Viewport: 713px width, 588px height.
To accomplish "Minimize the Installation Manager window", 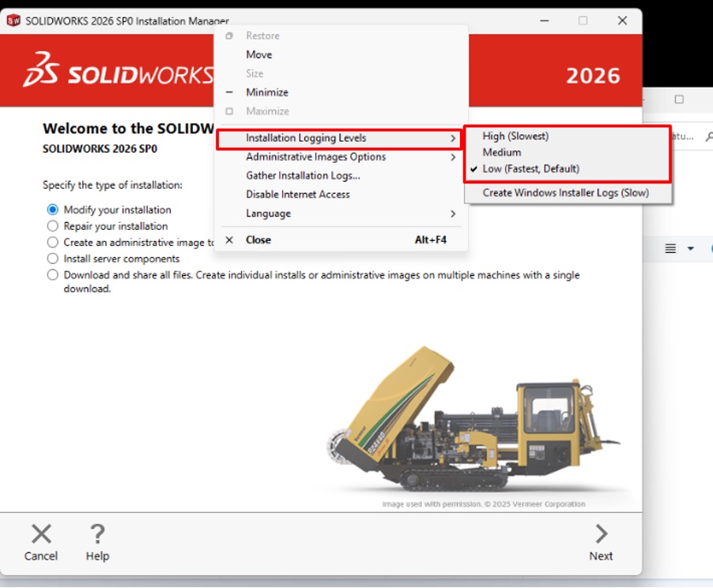I will [x=545, y=21].
